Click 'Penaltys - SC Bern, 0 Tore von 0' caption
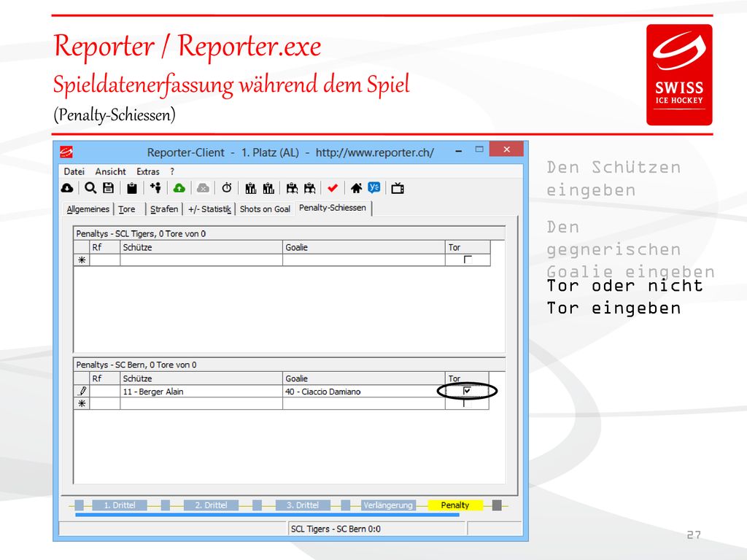The image size is (747, 560). 136,365
